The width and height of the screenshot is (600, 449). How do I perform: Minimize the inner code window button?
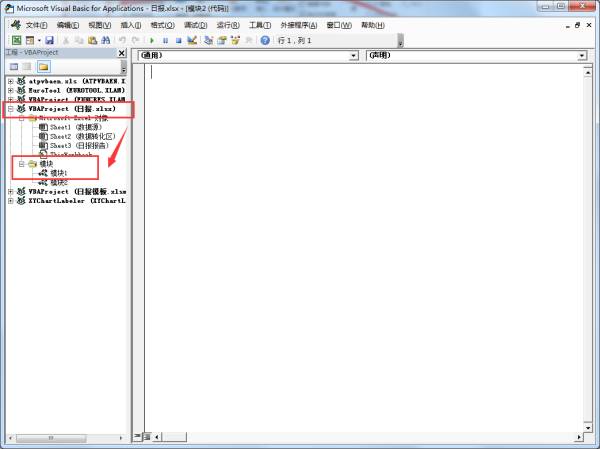click(x=567, y=25)
